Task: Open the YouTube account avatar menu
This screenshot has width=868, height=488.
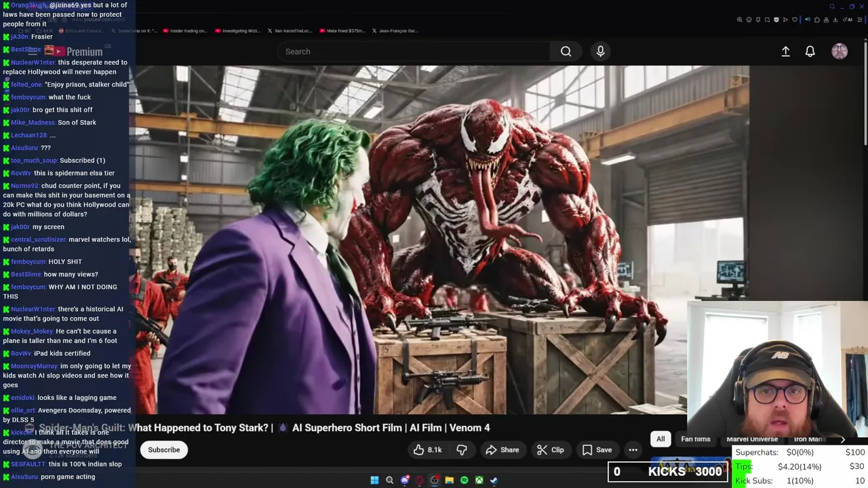Action: coord(840,52)
